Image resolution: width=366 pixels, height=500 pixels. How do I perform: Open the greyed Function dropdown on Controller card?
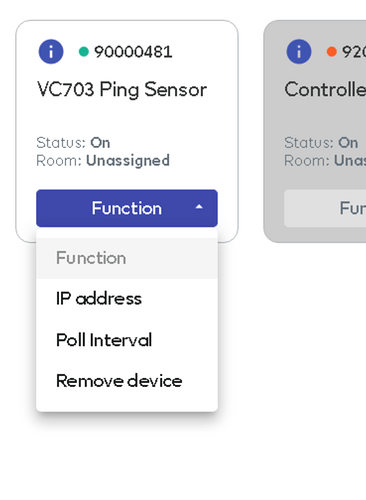tap(325, 208)
